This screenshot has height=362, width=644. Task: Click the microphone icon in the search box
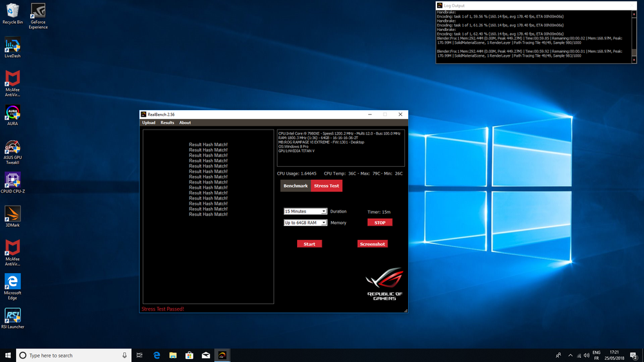(x=124, y=356)
